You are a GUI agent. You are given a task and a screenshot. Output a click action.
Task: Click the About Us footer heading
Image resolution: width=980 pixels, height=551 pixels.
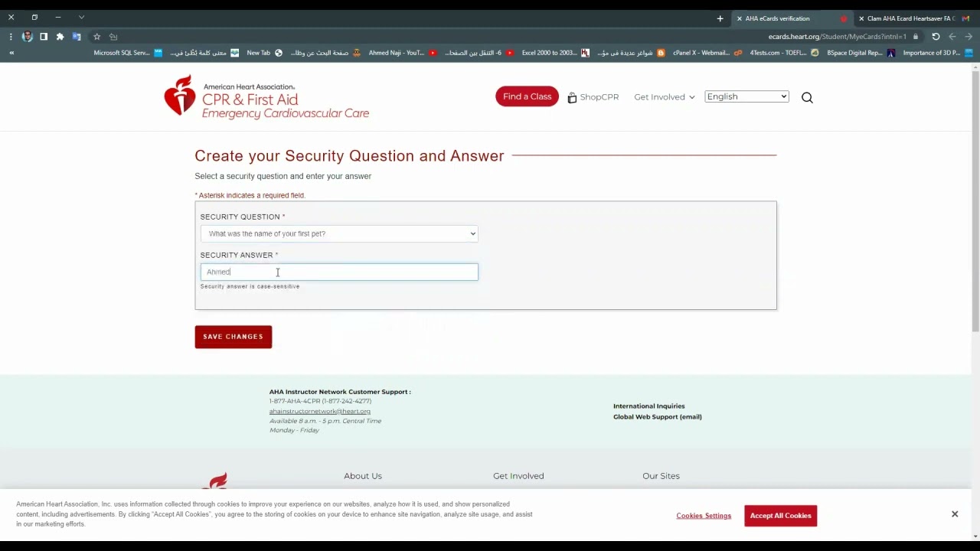pyautogui.click(x=363, y=476)
